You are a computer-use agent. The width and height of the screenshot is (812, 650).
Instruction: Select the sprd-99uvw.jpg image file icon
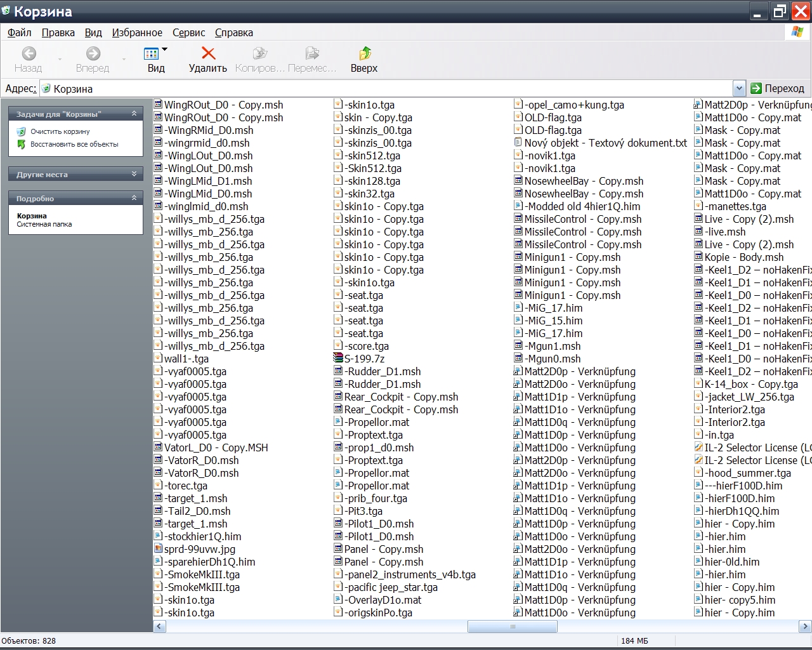coord(159,549)
